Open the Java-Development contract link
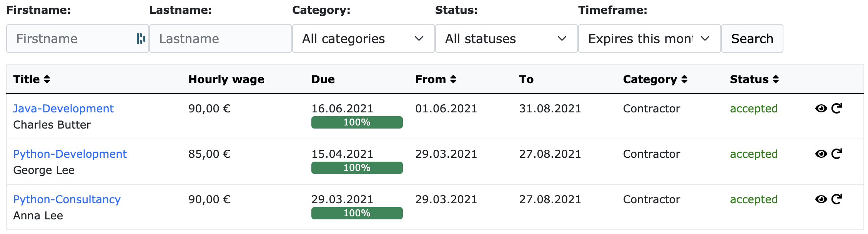 [x=63, y=109]
